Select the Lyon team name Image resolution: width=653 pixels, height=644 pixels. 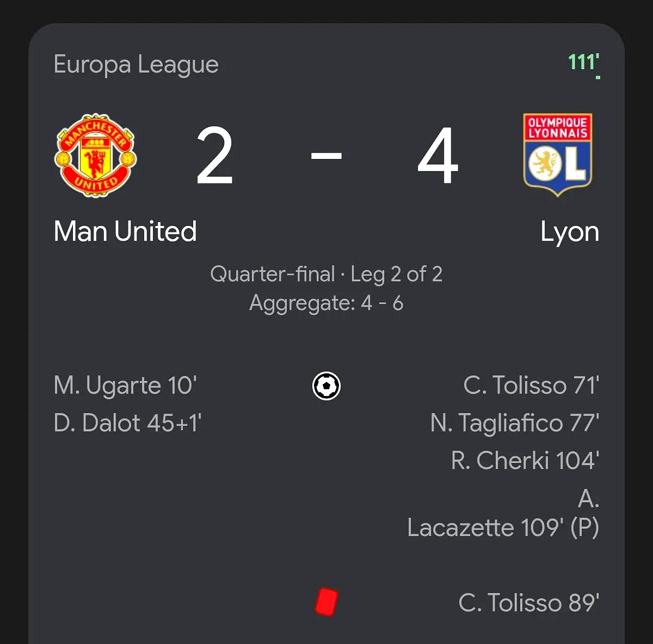click(x=569, y=232)
